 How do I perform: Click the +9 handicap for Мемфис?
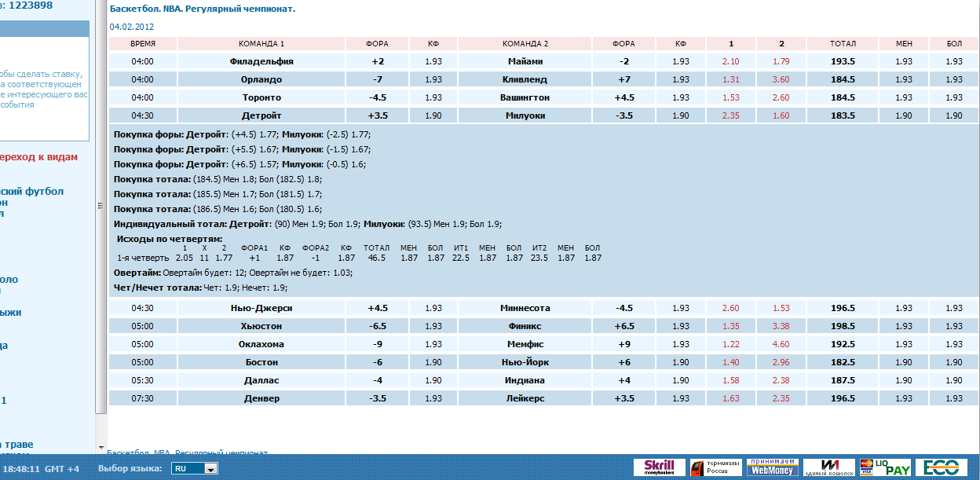(624, 344)
